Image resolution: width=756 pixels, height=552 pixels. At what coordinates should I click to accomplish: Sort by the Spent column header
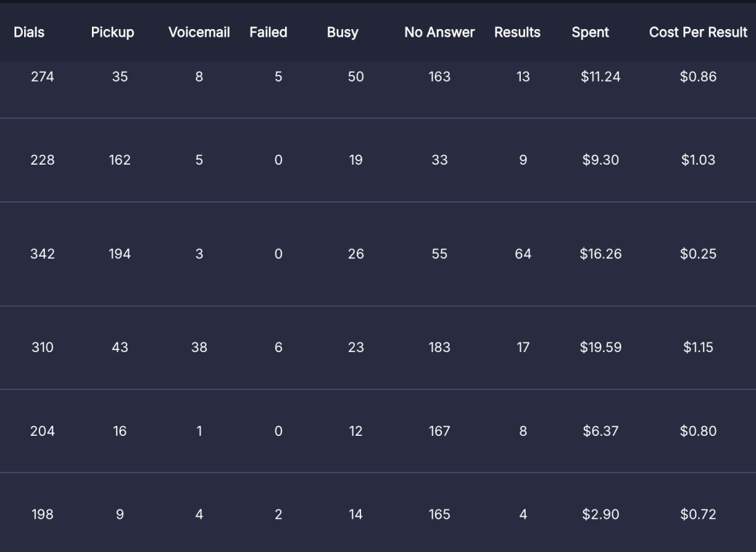590,33
